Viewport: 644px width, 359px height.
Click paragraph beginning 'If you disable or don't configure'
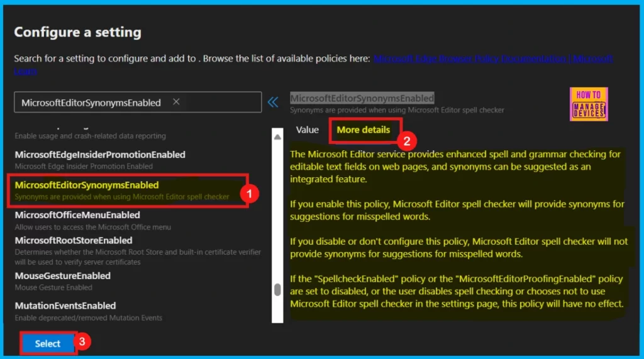pos(458,248)
